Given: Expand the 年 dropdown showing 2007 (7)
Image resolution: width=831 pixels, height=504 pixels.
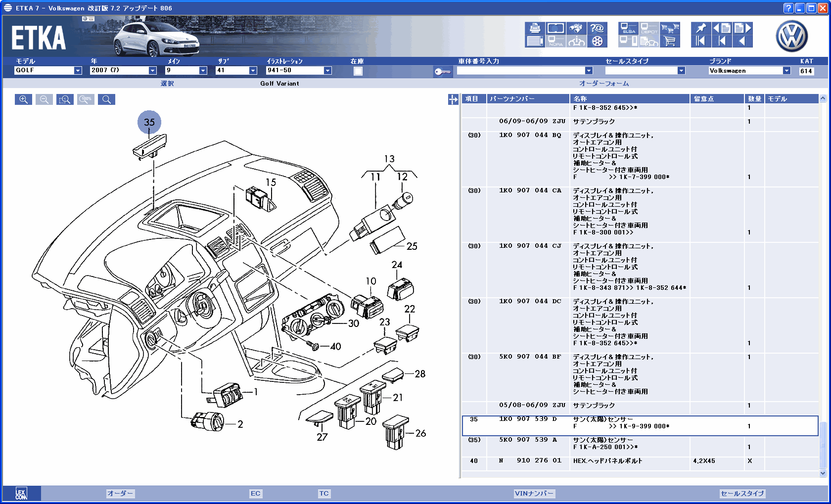Looking at the screenshot, I should click(x=152, y=71).
